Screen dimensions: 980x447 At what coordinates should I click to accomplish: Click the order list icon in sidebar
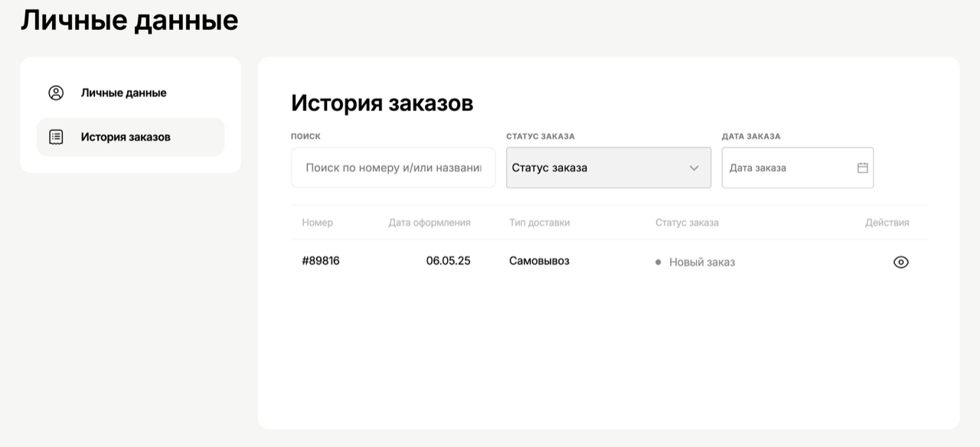pos(56,137)
